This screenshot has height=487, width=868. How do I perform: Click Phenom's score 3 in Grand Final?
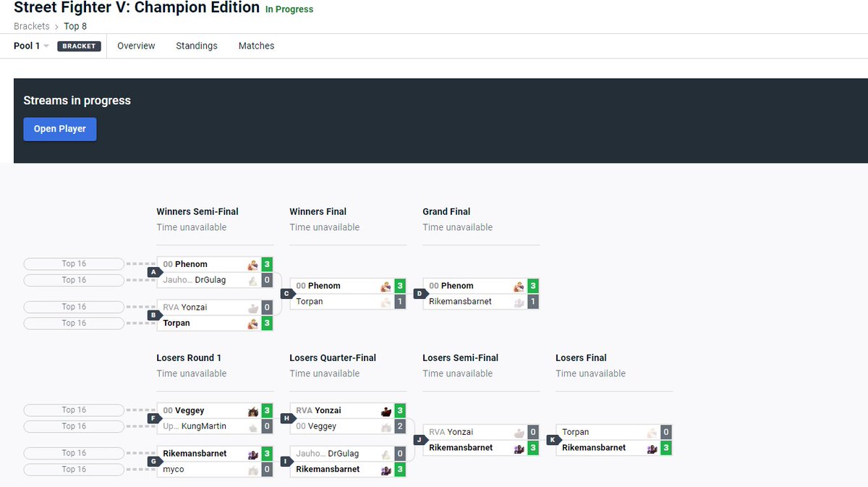[533, 286]
